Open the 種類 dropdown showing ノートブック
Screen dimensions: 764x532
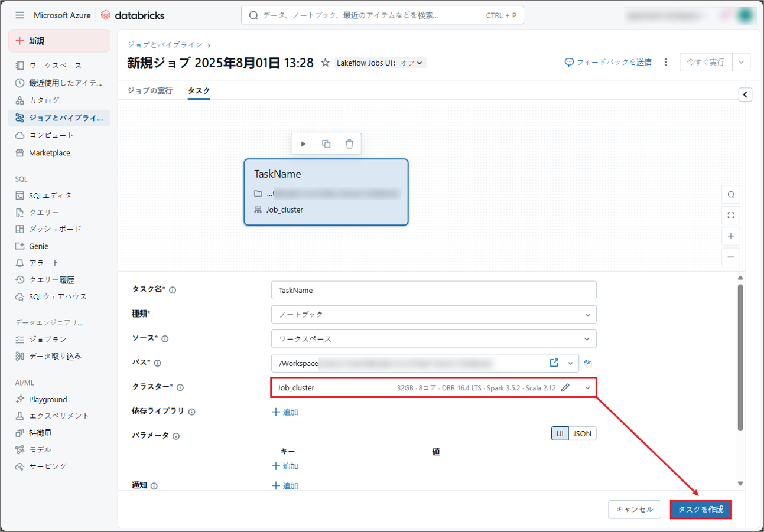pos(434,315)
